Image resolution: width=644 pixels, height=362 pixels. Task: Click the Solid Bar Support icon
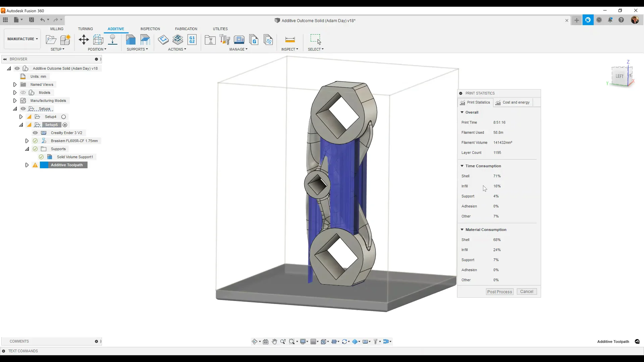[x=145, y=40]
